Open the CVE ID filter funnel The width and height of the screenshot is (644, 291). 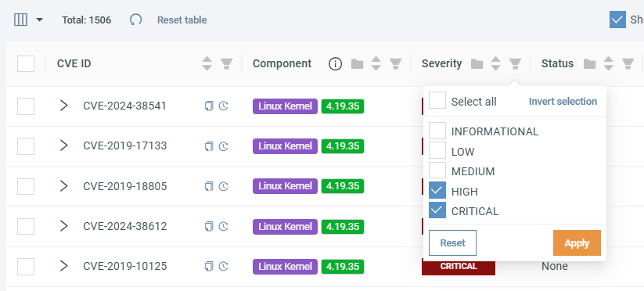coord(226,63)
